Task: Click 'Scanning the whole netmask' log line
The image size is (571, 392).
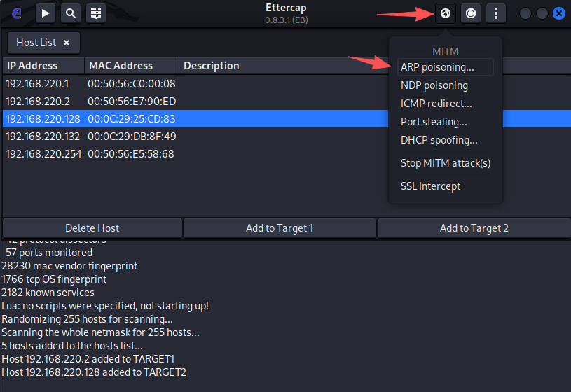Action: point(100,332)
